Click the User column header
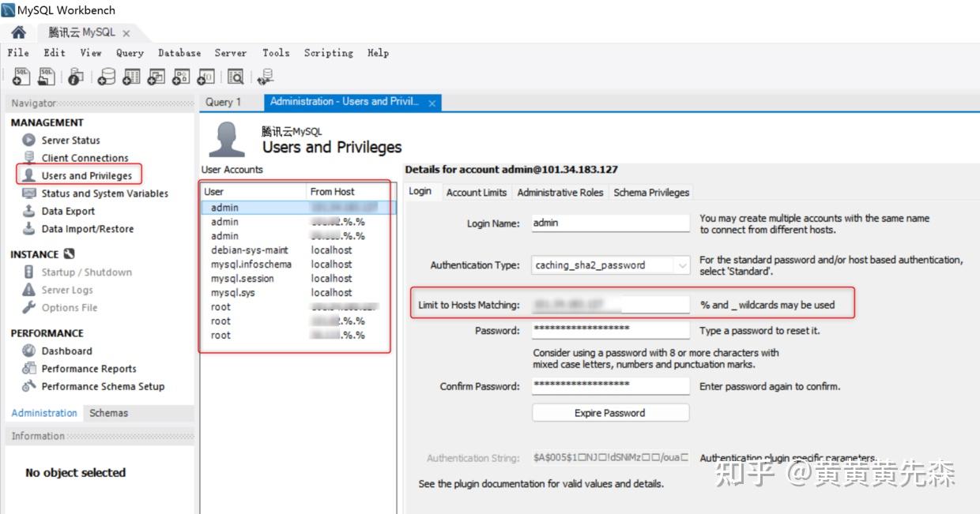The image size is (980, 514). 254,191
